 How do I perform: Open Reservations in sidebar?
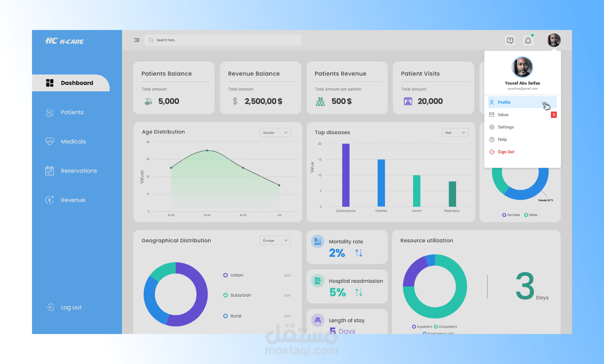(71, 171)
